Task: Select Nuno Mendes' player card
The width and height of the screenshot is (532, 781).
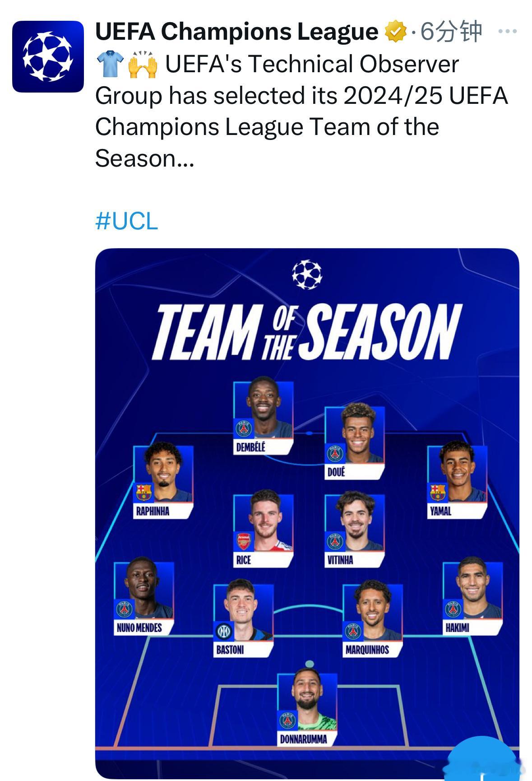Action: tap(143, 599)
